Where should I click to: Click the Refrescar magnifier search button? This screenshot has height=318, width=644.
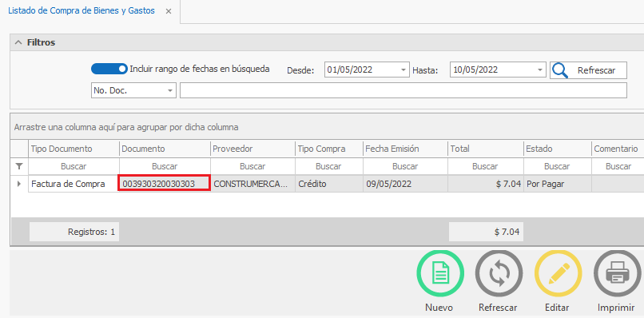click(x=589, y=70)
